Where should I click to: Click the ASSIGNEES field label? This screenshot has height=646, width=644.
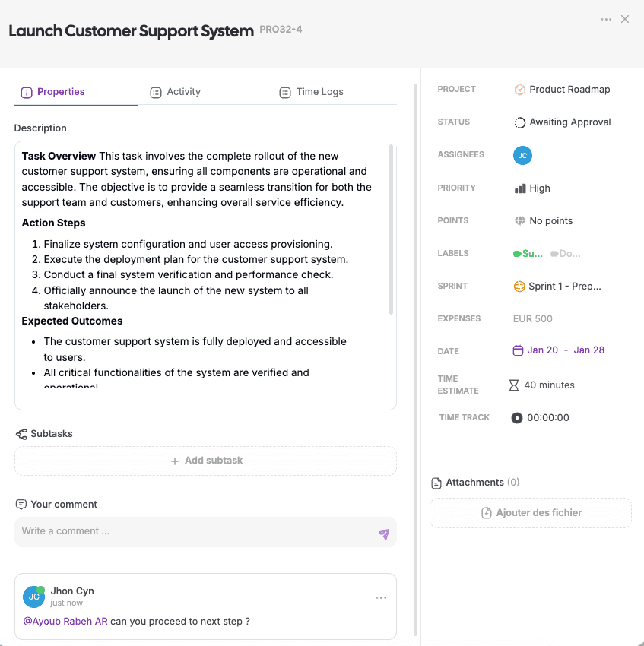point(461,154)
